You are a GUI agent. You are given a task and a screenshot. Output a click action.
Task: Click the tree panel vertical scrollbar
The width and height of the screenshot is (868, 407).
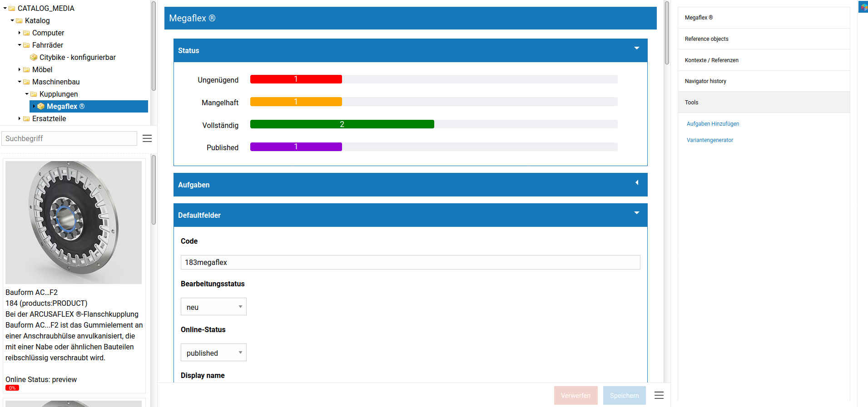click(x=154, y=45)
